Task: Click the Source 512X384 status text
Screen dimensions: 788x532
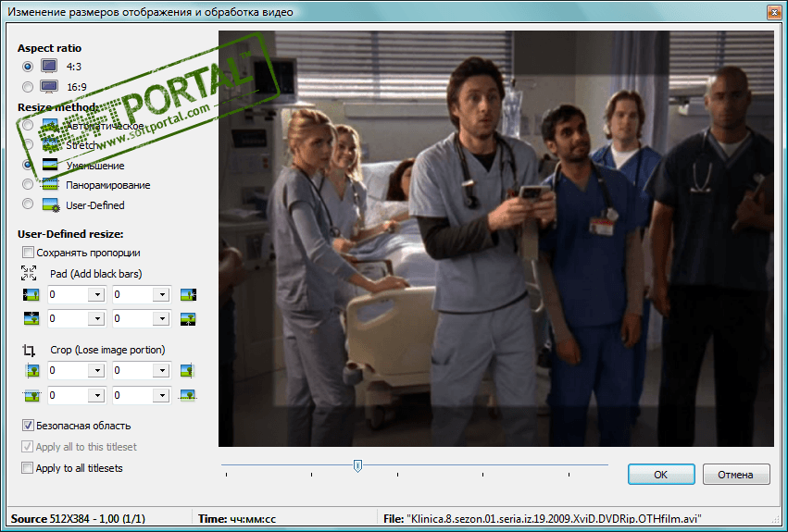Action: click(78, 518)
